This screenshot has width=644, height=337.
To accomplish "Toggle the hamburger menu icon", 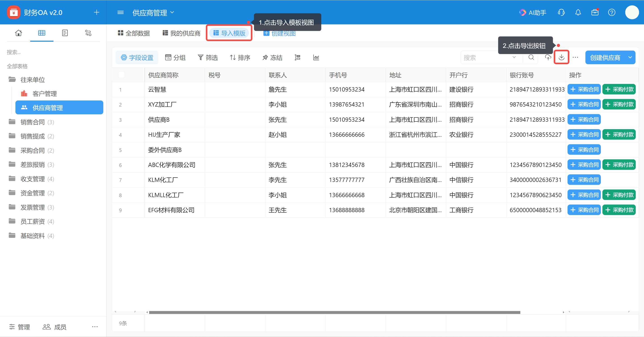I will pyautogui.click(x=121, y=12).
